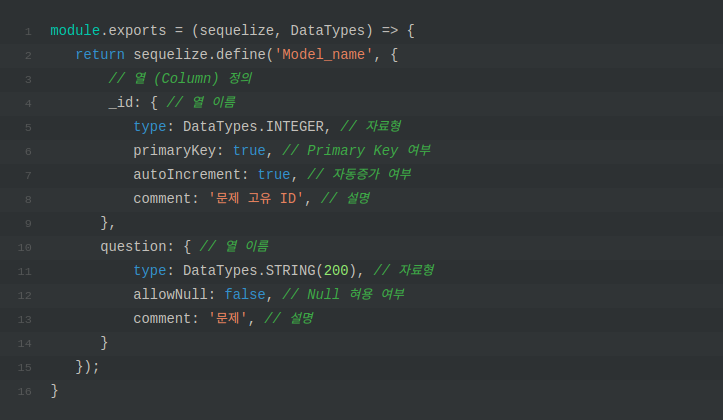Click the '문제 고유 ID' comment string
723x420 pixels.
256,199
